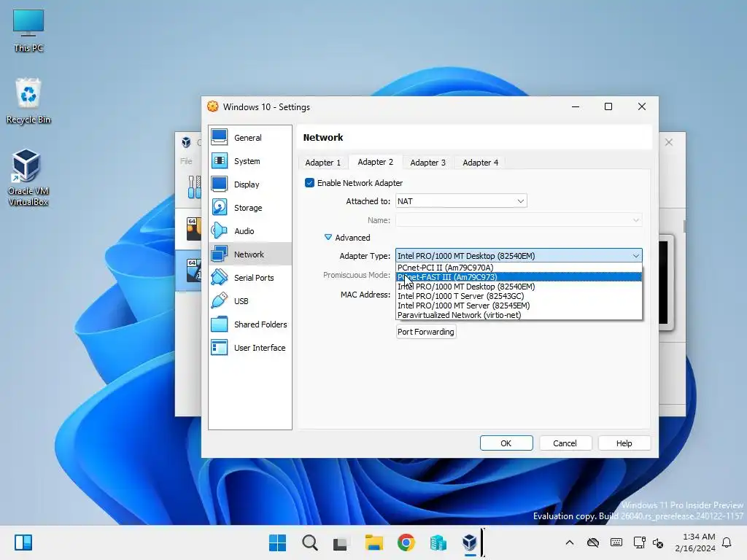
Task: Open This PC desktop icon
Action: click(28, 30)
